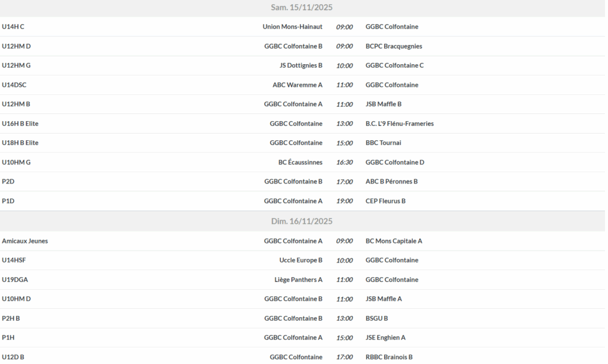Open BC Écaussinnes team link

click(x=300, y=162)
